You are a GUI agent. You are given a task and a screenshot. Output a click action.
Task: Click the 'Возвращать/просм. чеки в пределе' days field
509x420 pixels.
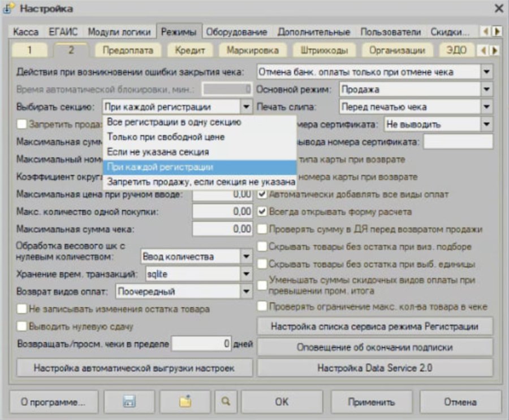201,344
